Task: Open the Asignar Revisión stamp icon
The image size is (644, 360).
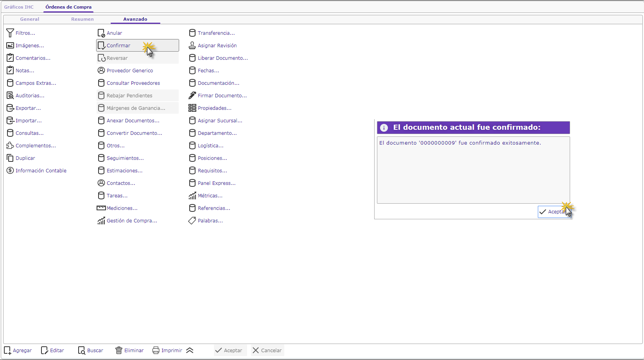Action: point(192,46)
